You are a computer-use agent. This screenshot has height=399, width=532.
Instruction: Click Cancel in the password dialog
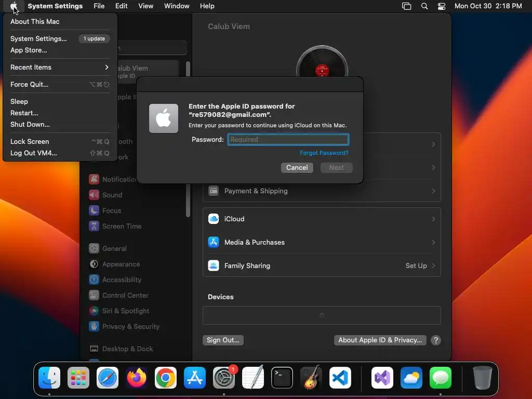pyautogui.click(x=297, y=168)
